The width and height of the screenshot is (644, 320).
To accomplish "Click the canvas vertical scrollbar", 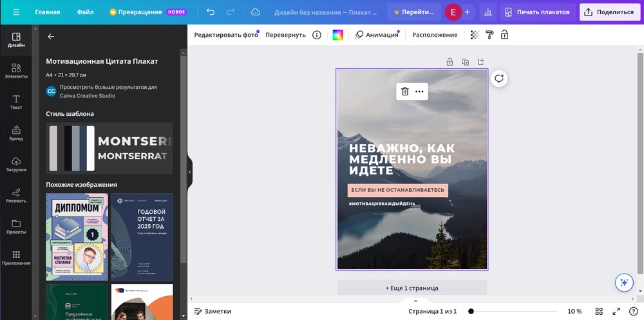I will click(640, 163).
